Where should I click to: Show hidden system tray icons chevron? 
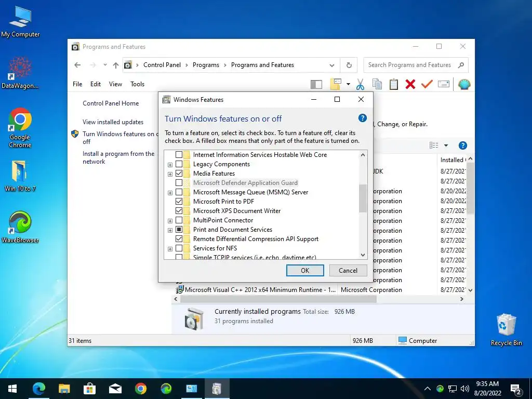pyautogui.click(x=428, y=389)
